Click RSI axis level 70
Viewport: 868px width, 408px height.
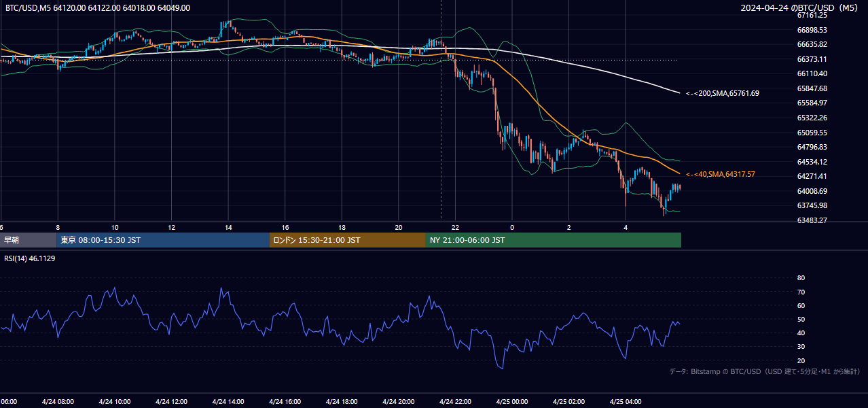click(x=801, y=292)
